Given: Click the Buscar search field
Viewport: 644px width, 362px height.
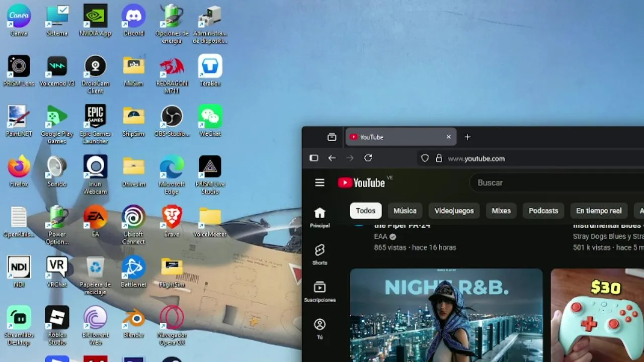Looking at the screenshot, I should click(557, 183).
